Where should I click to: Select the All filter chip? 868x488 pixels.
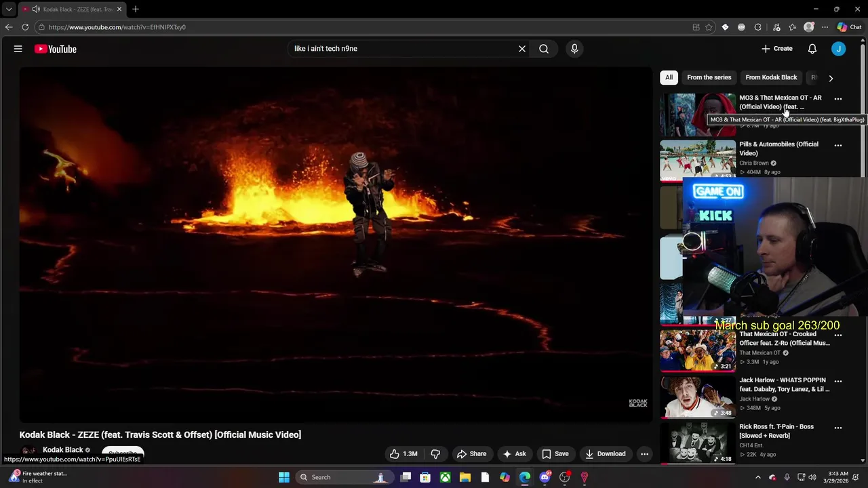point(669,77)
